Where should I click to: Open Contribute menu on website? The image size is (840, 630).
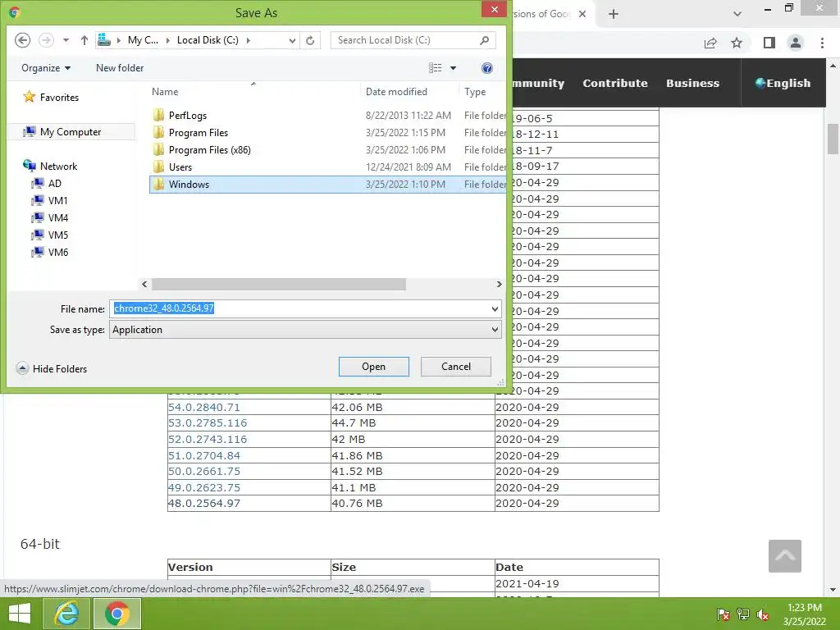[x=615, y=83]
